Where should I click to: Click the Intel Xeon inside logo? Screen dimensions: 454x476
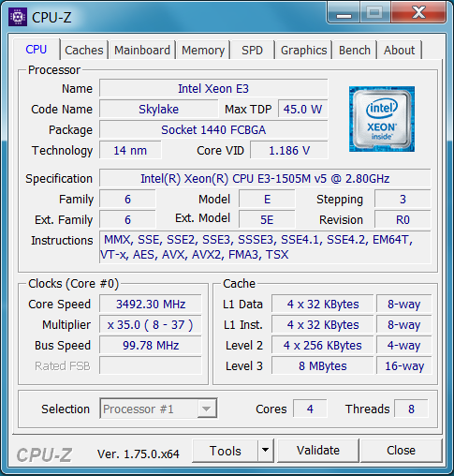click(x=382, y=119)
